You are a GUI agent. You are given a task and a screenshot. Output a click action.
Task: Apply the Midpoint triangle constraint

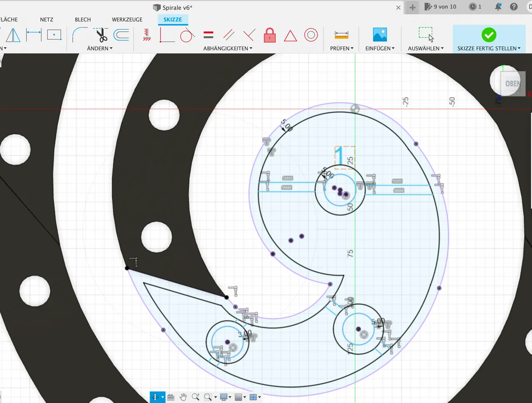click(x=290, y=36)
